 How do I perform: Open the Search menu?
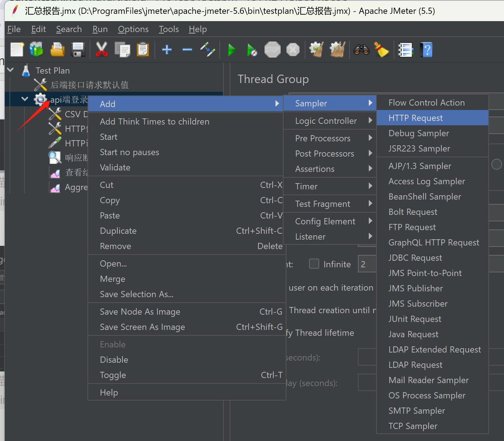point(69,29)
